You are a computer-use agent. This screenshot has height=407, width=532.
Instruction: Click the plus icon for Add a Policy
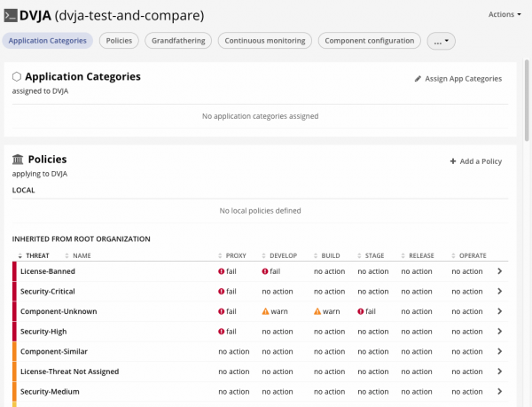coord(453,161)
